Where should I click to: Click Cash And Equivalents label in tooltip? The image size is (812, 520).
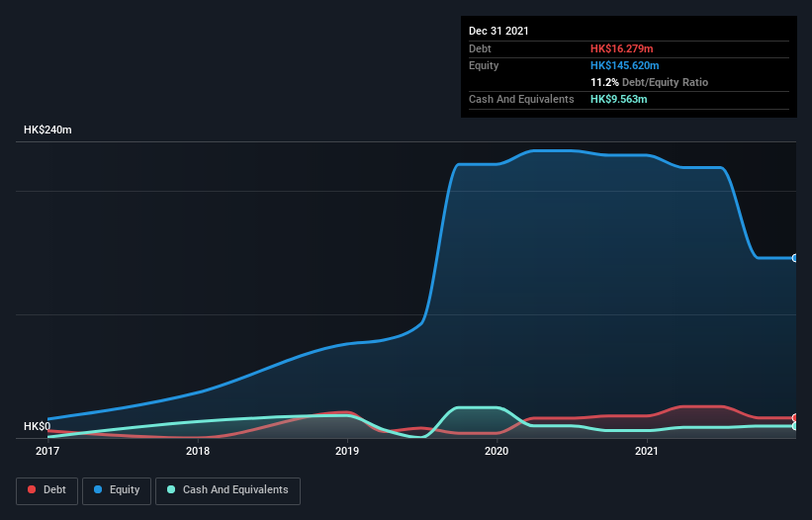(x=521, y=99)
